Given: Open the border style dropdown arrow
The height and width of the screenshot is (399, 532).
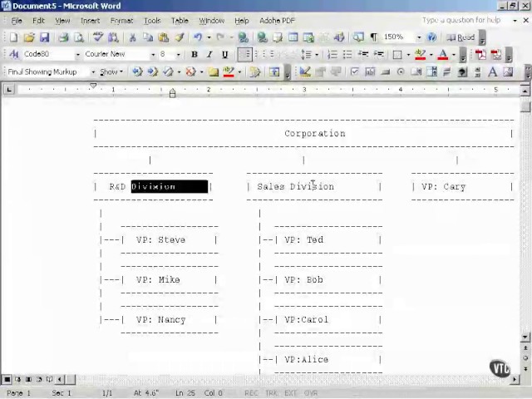Looking at the screenshot, I should click(x=408, y=55).
